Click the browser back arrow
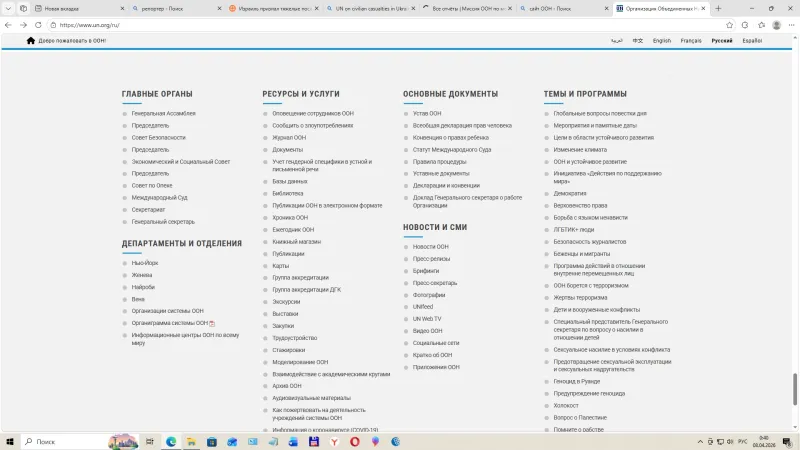Image resolution: width=800 pixels, height=450 pixels. [10, 24]
